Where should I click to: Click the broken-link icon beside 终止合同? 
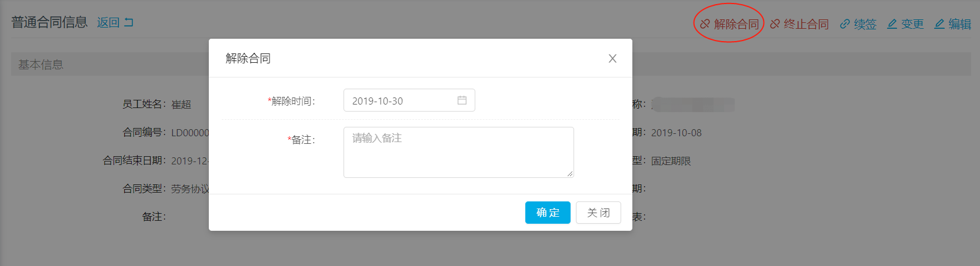point(775,24)
